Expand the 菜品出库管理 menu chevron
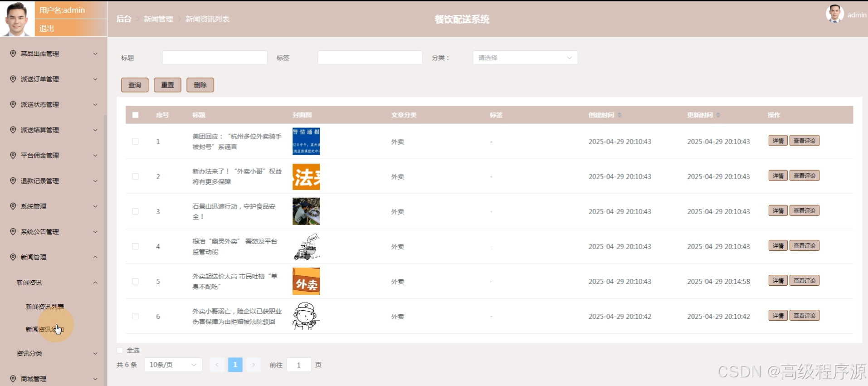The height and width of the screenshot is (386, 868). click(x=95, y=54)
